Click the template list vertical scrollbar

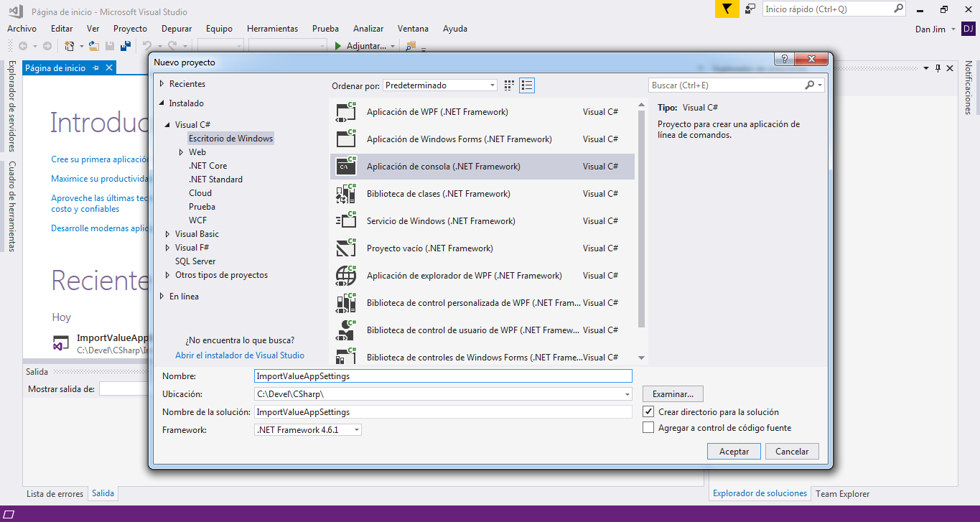coord(641,215)
